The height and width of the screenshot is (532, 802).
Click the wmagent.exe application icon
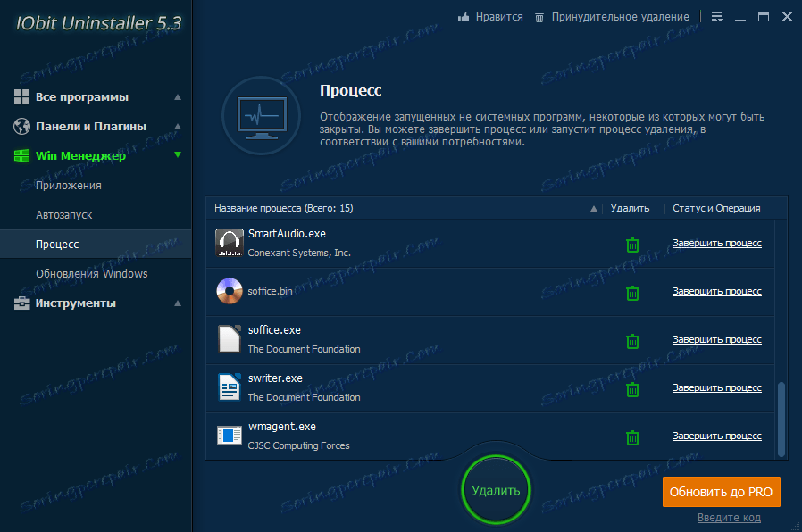(x=230, y=436)
